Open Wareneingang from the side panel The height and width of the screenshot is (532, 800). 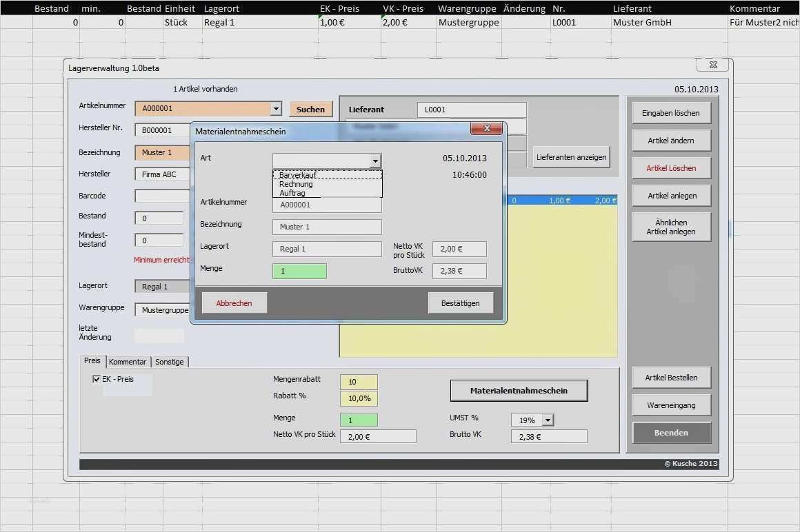pyautogui.click(x=671, y=405)
